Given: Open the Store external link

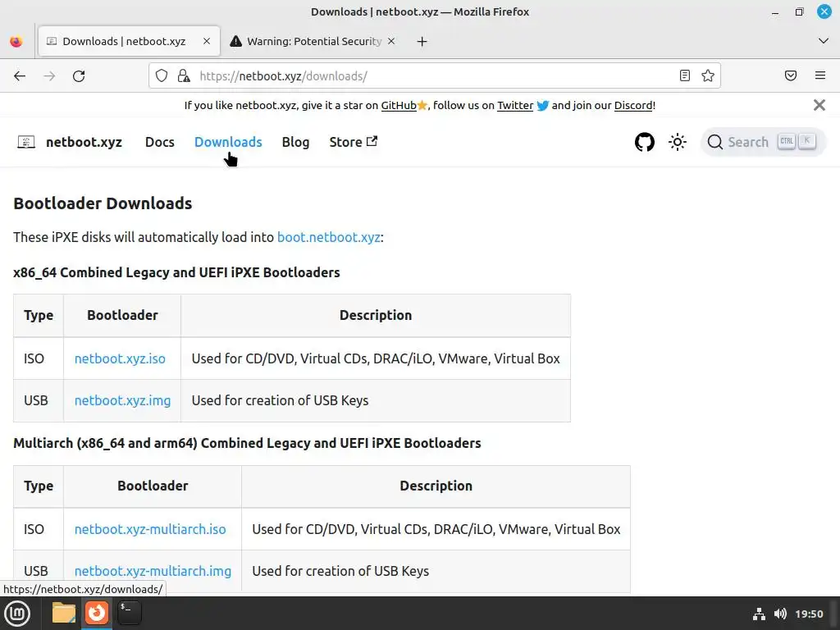Looking at the screenshot, I should coord(354,142).
